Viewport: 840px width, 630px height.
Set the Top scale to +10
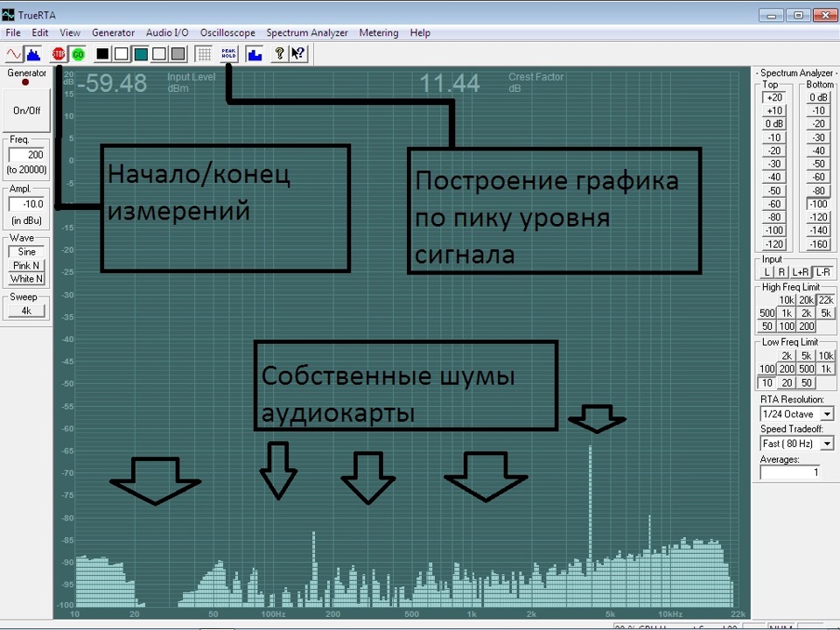point(774,111)
